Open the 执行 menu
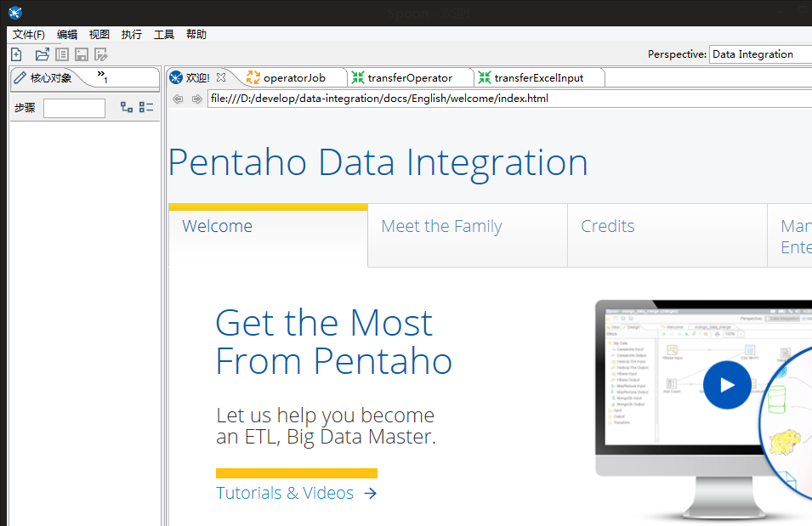The width and height of the screenshot is (812, 526). [x=131, y=34]
